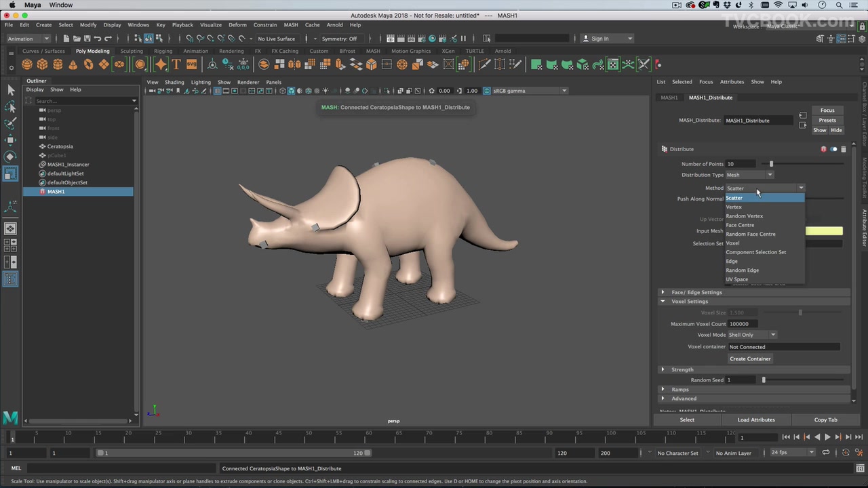The width and height of the screenshot is (868, 488).
Task: Activate the Rotate tool in the toolbox
Action: coord(10,157)
